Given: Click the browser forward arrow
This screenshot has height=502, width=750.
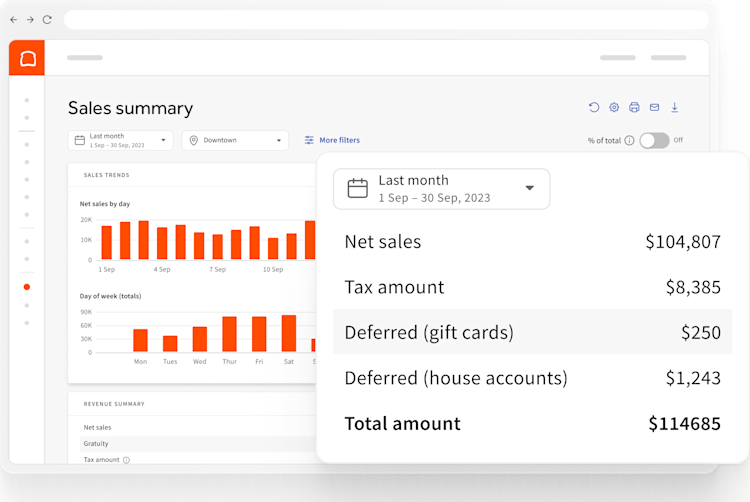Looking at the screenshot, I should tap(30, 20).
